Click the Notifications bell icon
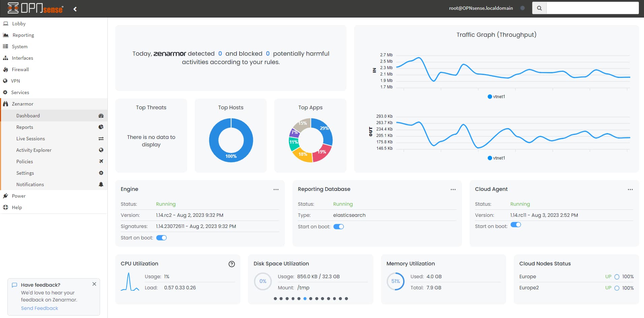This screenshot has width=644, height=318. click(x=101, y=184)
